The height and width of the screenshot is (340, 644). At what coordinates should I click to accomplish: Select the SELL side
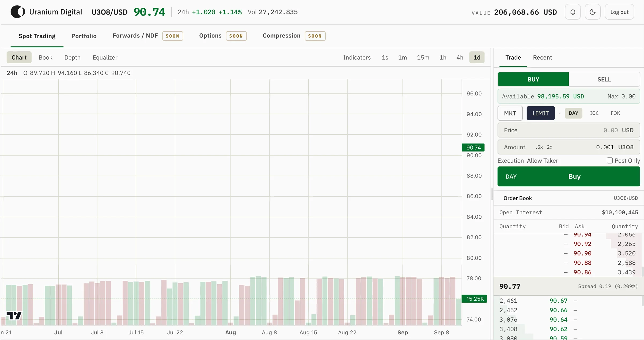(x=604, y=79)
